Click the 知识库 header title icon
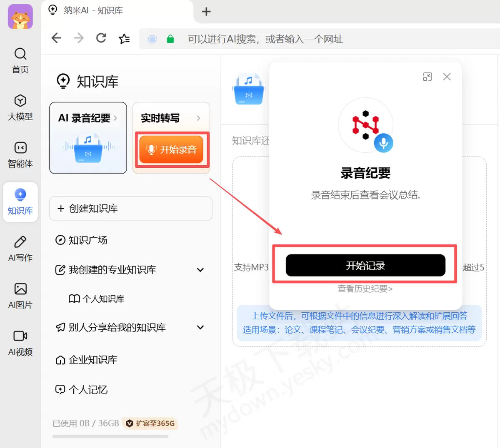The height and width of the screenshot is (448, 500). 63,81
